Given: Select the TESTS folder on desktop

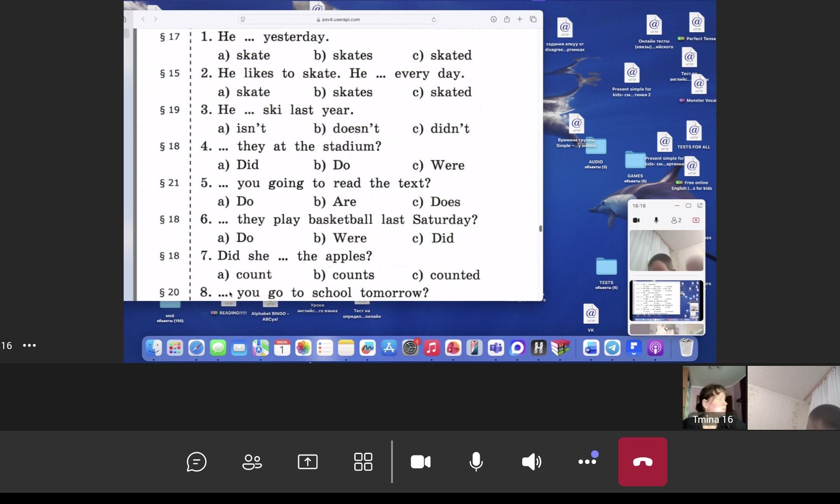Looking at the screenshot, I should 606,273.
